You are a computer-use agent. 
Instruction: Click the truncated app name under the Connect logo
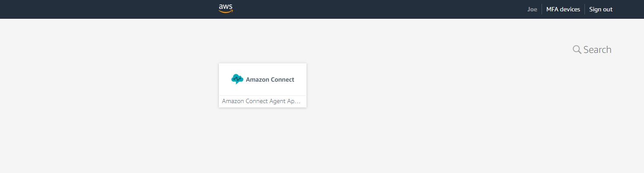tap(261, 101)
